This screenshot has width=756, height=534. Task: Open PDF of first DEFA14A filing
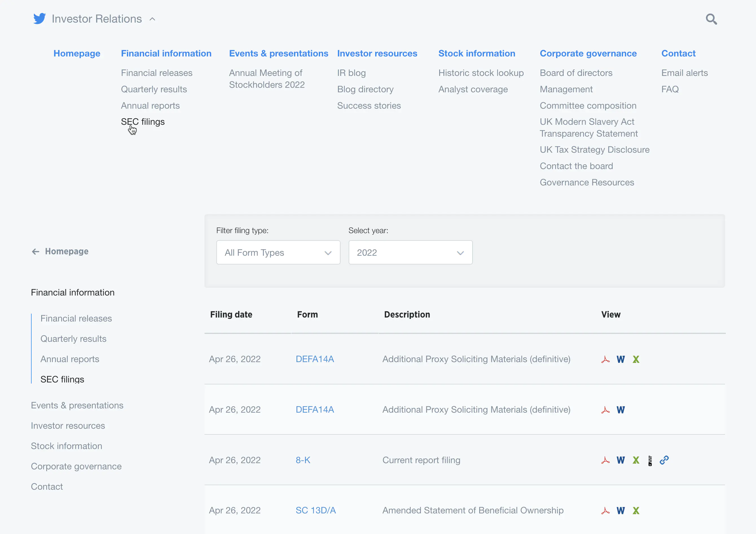point(605,359)
